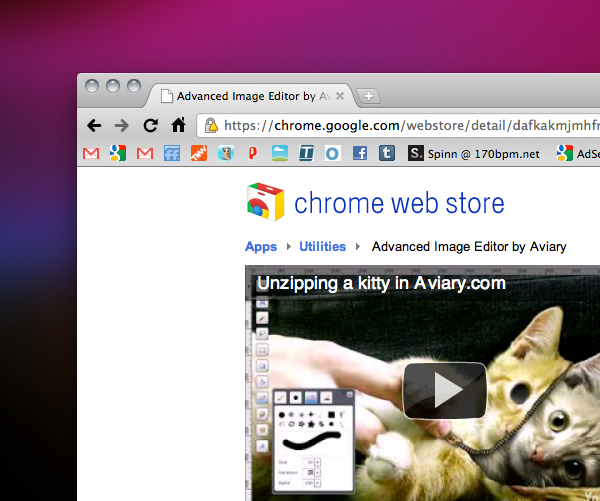
Task: Open the Google bookmark between the Gmail icons
Action: [x=118, y=153]
